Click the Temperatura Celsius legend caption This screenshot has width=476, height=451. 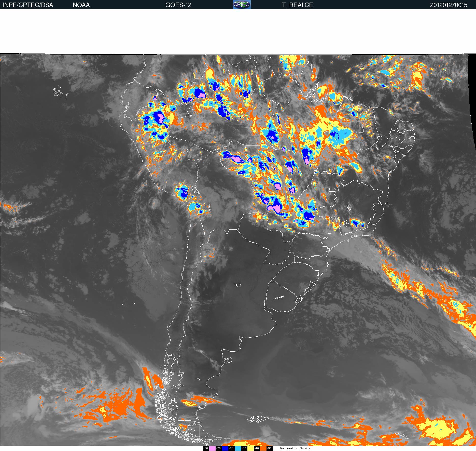tap(295, 448)
